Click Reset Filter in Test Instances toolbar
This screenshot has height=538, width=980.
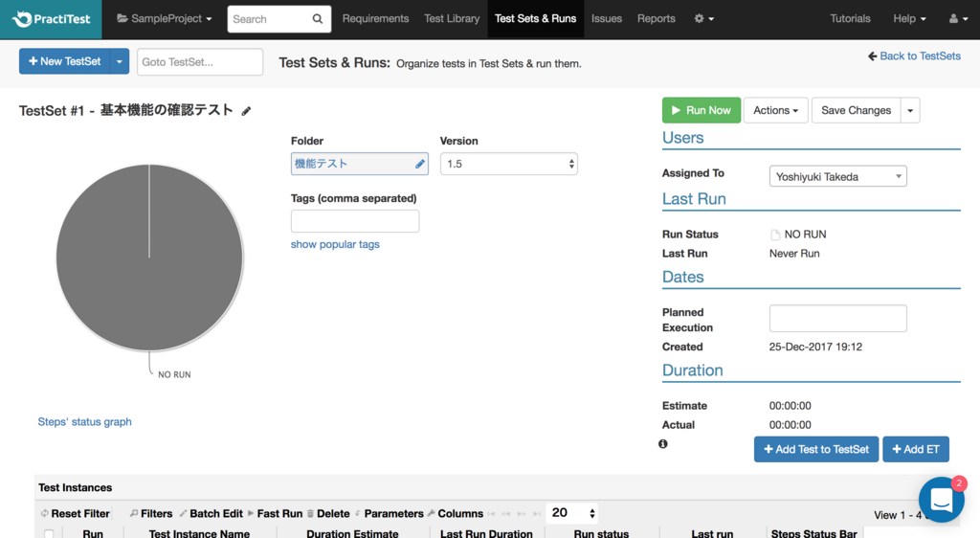tap(75, 514)
